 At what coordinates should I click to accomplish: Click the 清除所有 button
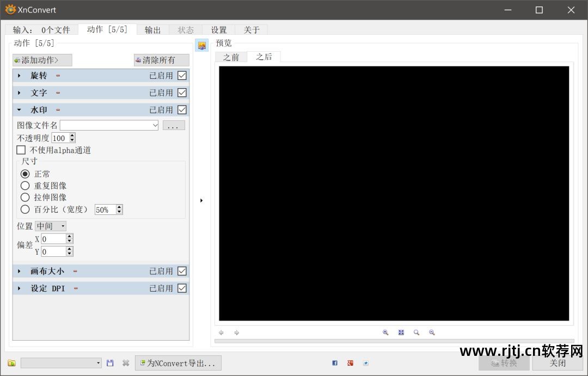point(162,60)
